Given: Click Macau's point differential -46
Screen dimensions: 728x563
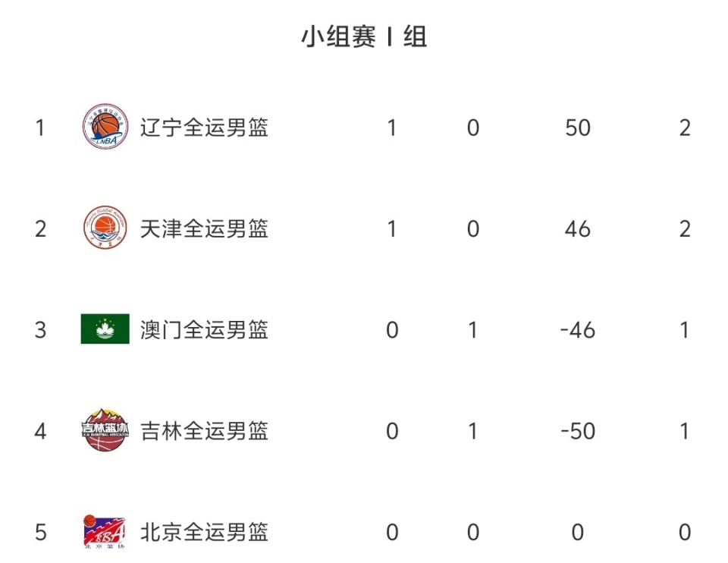Looking at the screenshot, I should tap(578, 329).
